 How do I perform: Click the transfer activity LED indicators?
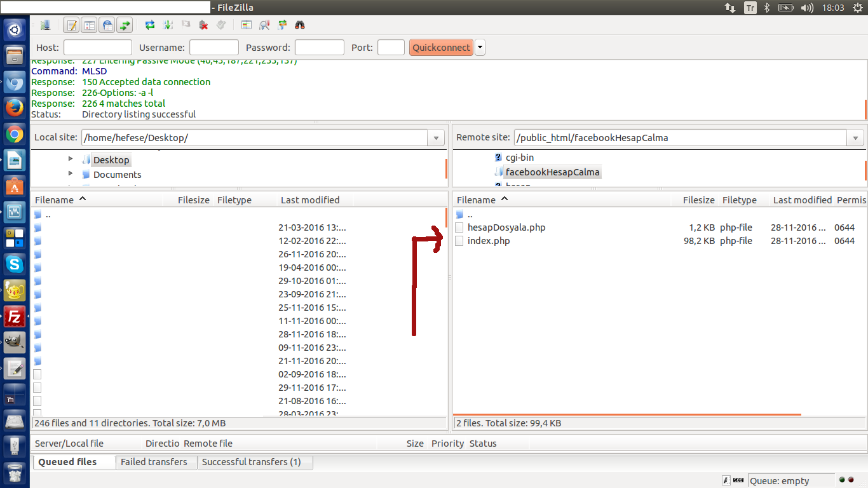pos(846,480)
